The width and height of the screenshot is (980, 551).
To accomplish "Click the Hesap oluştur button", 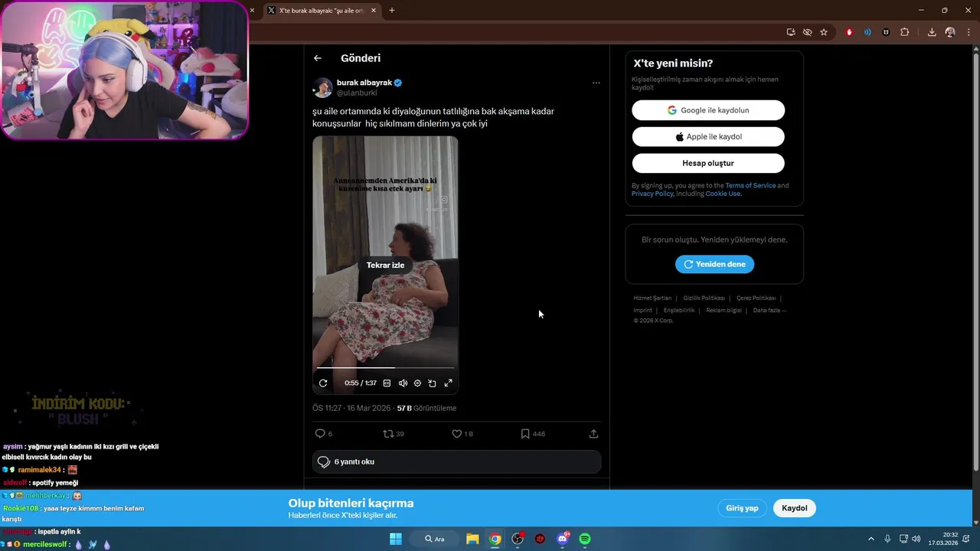I will click(708, 163).
